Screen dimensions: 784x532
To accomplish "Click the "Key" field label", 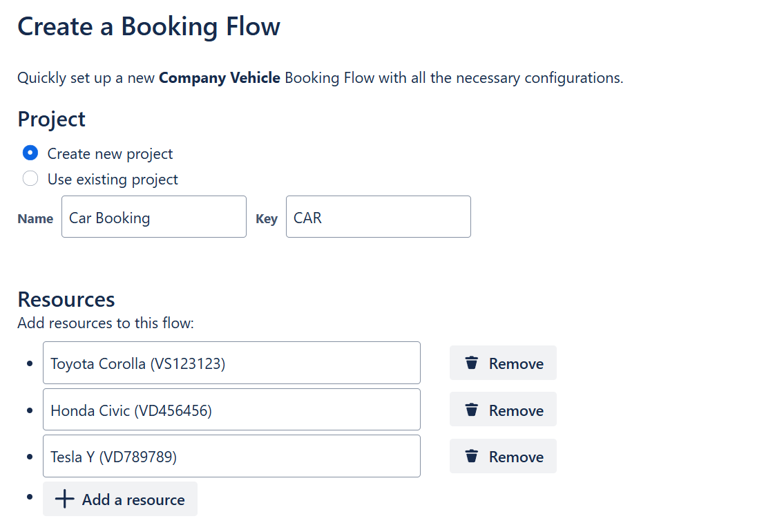I will pyautogui.click(x=267, y=219).
